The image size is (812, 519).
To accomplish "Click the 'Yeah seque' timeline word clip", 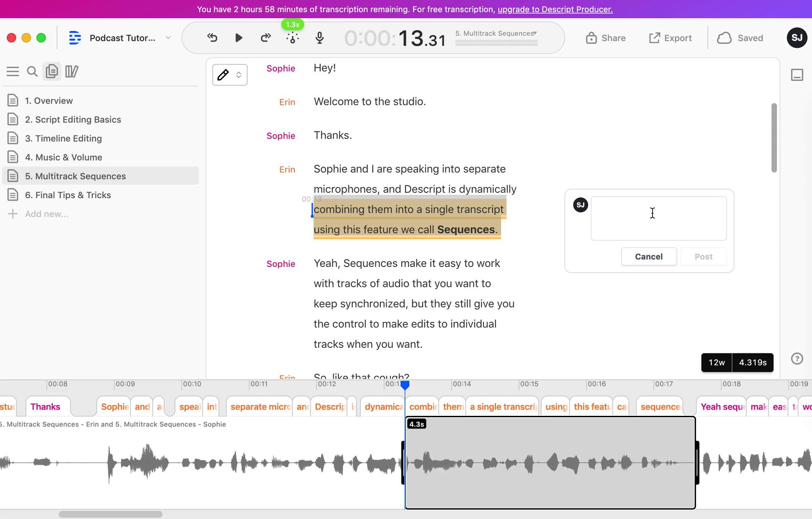I will (721, 407).
